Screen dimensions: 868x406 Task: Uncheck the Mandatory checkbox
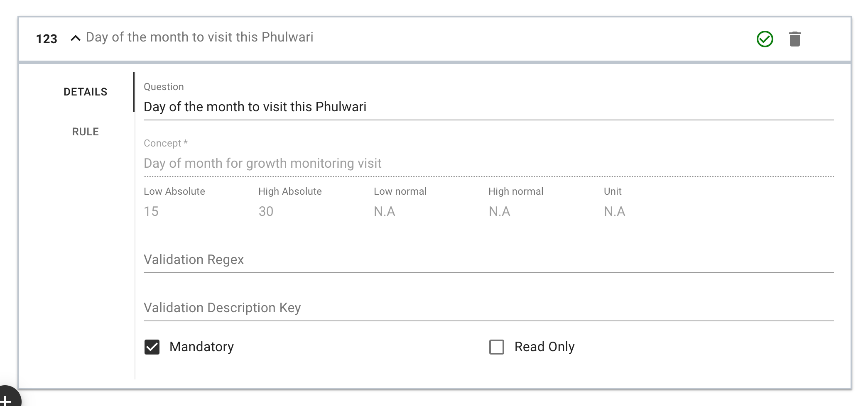(x=152, y=347)
